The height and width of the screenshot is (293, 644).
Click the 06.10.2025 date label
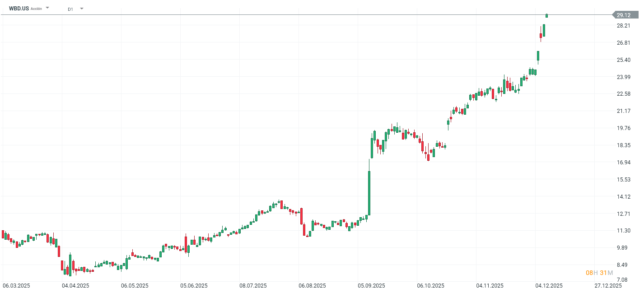pos(431,286)
